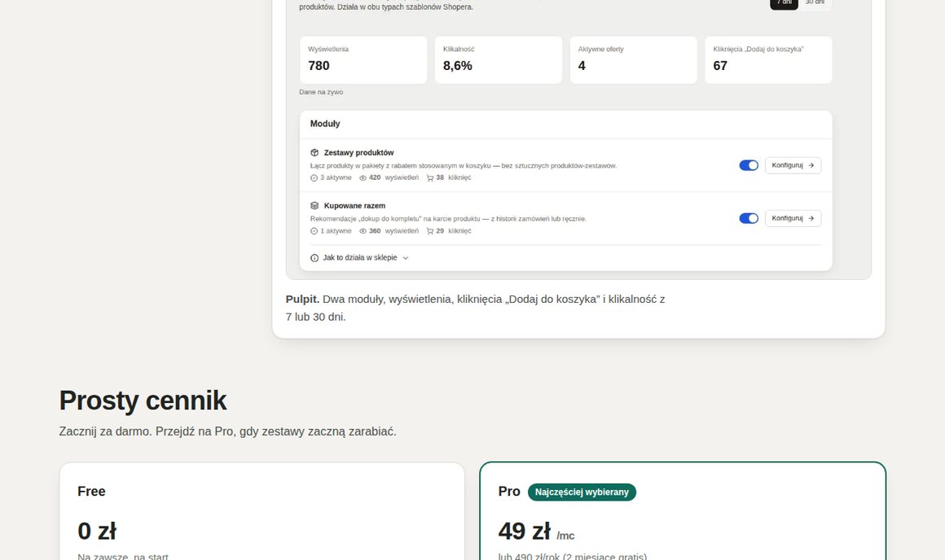
Task: Click the subtitle Zacznij za darmo
Action: click(228, 431)
